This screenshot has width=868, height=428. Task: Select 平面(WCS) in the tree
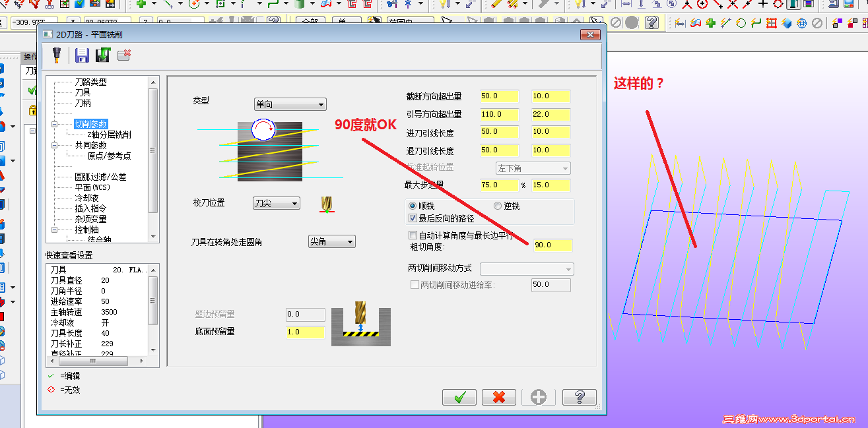click(x=92, y=187)
